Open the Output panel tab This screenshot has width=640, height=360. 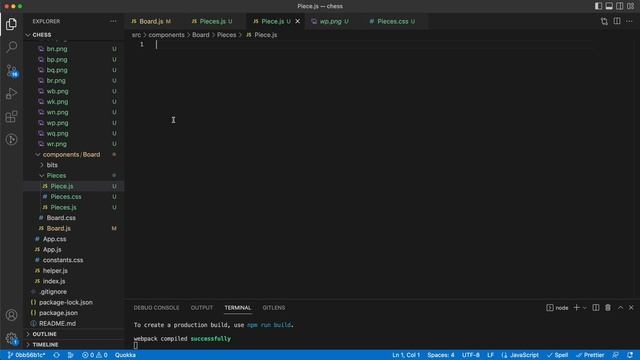[x=202, y=308]
